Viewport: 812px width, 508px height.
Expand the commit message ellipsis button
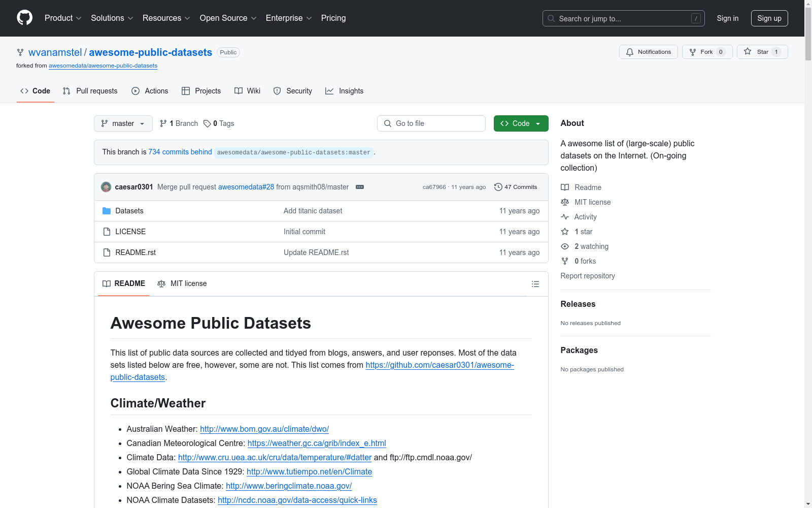(x=360, y=187)
